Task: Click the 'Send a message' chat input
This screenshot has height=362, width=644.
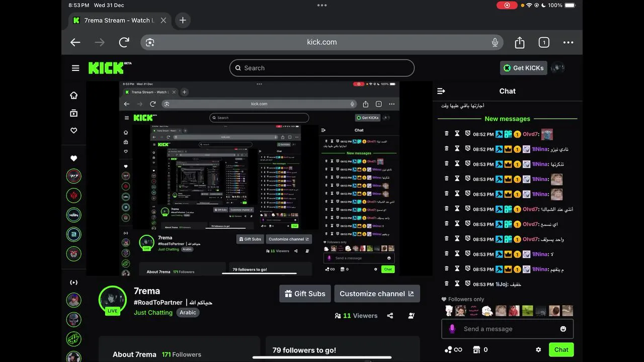Action: (507, 329)
